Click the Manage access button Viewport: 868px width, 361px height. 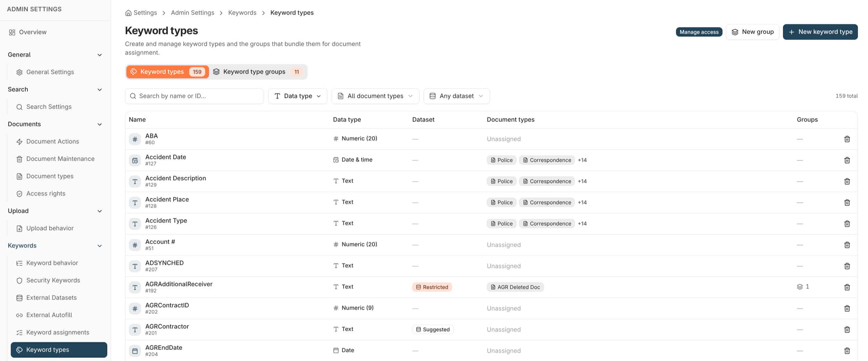(699, 32)
